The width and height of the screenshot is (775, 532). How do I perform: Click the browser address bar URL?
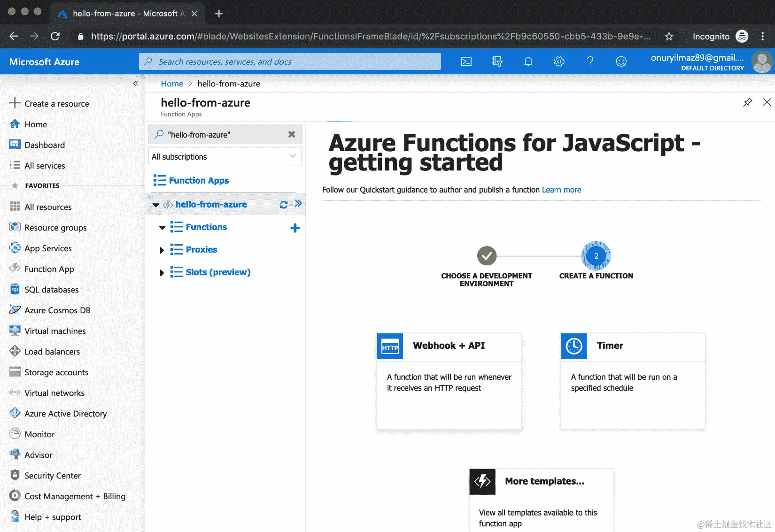[x=371, y=36]
